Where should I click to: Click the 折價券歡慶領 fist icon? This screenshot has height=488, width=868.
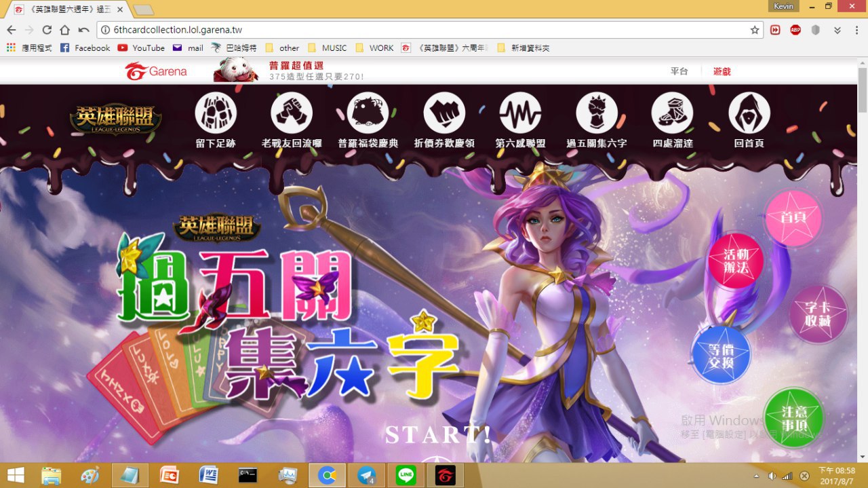(x=444, y=113)
